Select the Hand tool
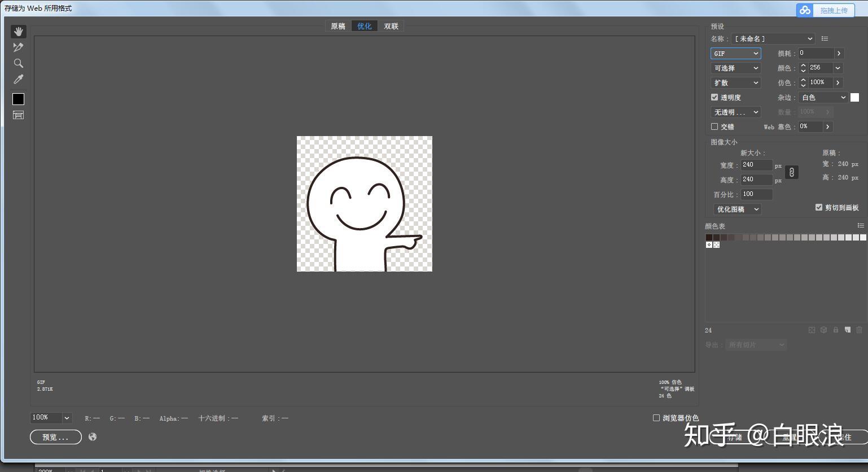868x472 pixels. 19,32
